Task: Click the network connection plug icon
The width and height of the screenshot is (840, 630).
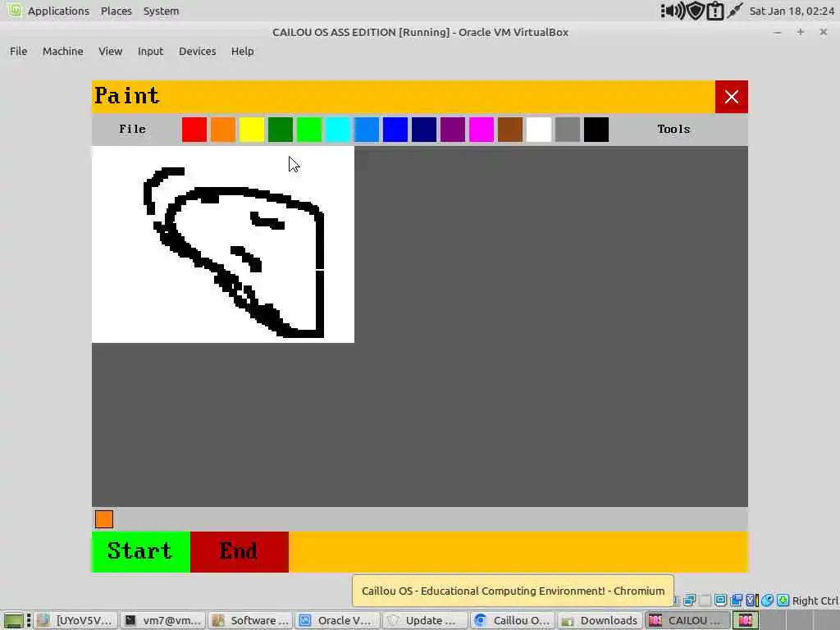Action: click(x=734, y=11)
